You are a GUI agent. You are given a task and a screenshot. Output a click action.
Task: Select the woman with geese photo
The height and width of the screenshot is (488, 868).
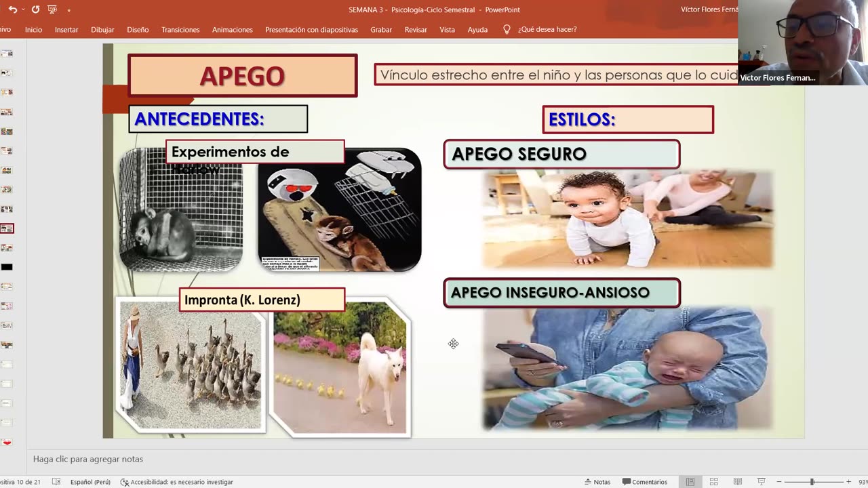tap(191, 365)
